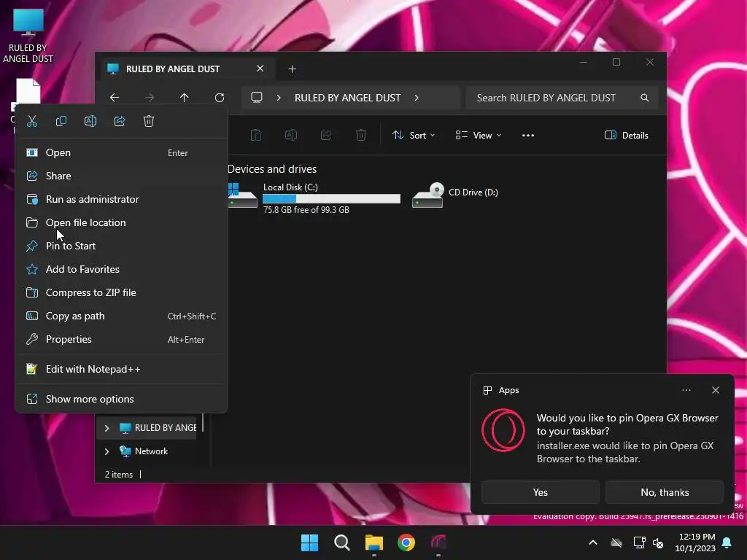Click the Delete toolbar icon in Explorer
Viewport: 747px width, 560px height.
pos(361,135)
